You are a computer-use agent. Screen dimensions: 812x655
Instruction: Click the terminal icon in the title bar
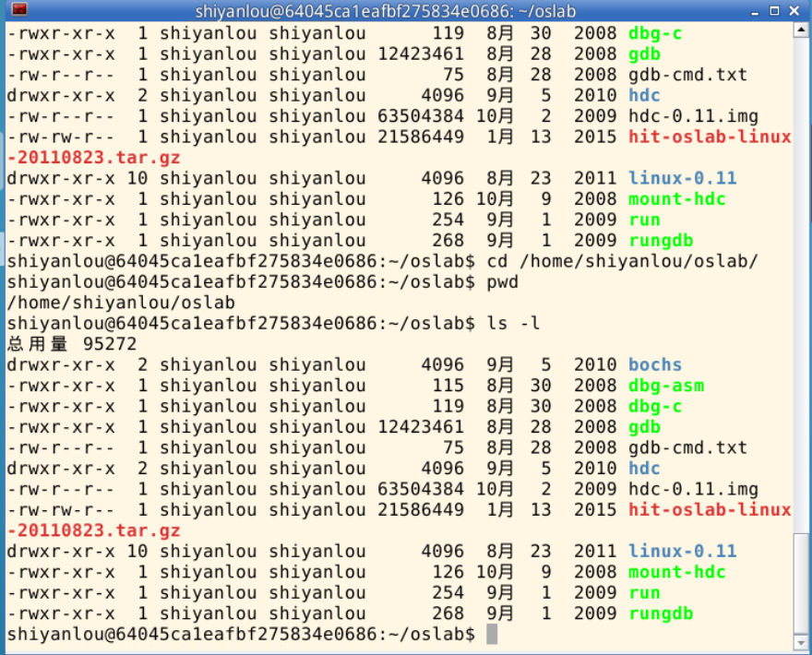(18, 10)
